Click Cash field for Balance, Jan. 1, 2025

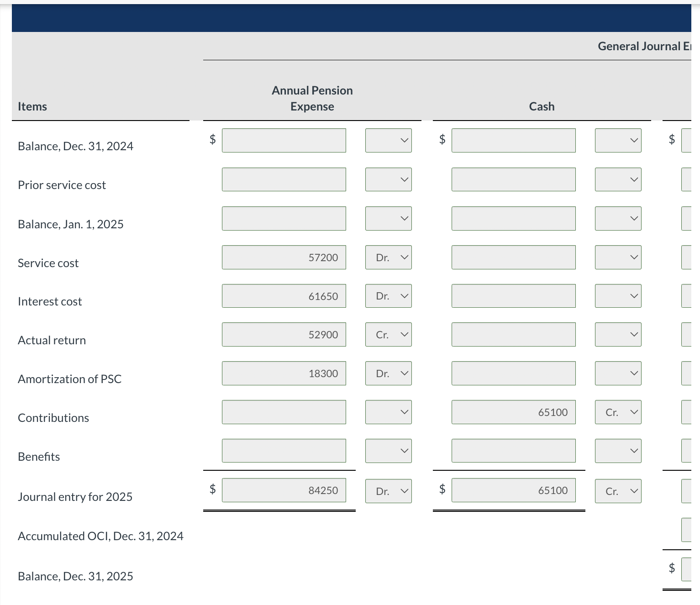click(514, 218)
